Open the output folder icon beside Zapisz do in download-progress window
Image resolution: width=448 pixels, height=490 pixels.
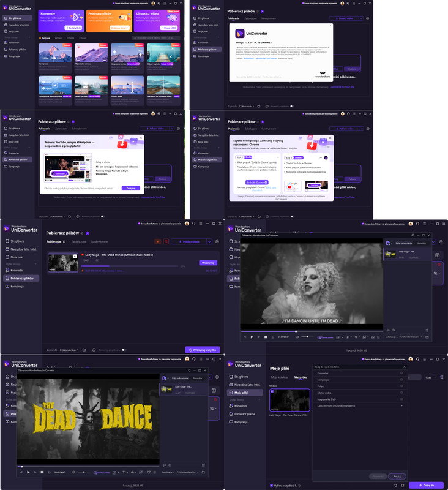[x=84, y=350]
